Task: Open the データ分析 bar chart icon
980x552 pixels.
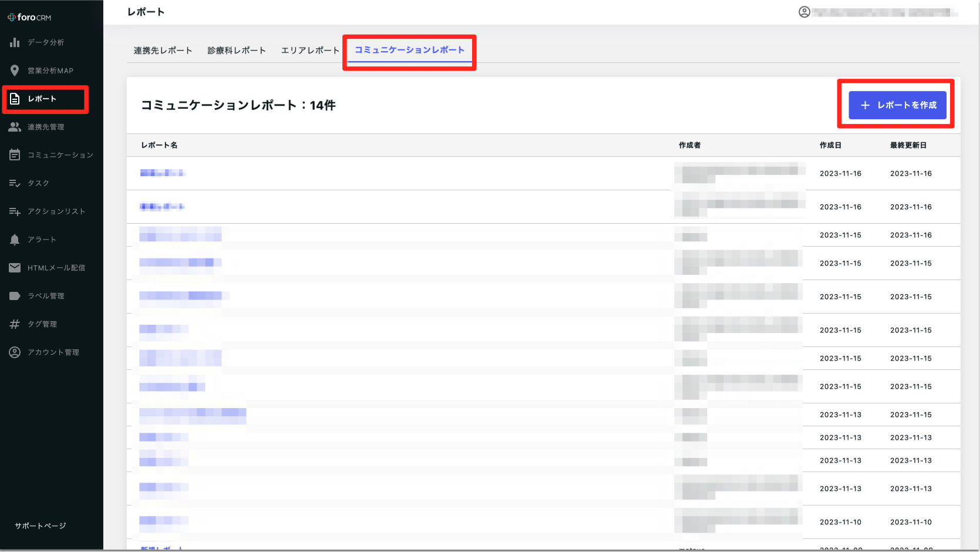Action: pos(15,42)
